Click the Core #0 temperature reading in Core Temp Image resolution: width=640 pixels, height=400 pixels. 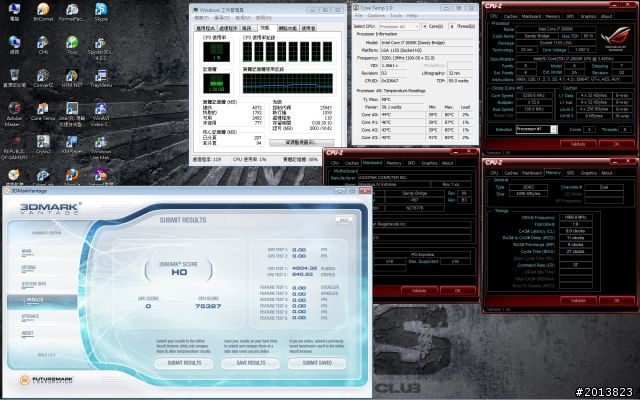click(400, 115)
